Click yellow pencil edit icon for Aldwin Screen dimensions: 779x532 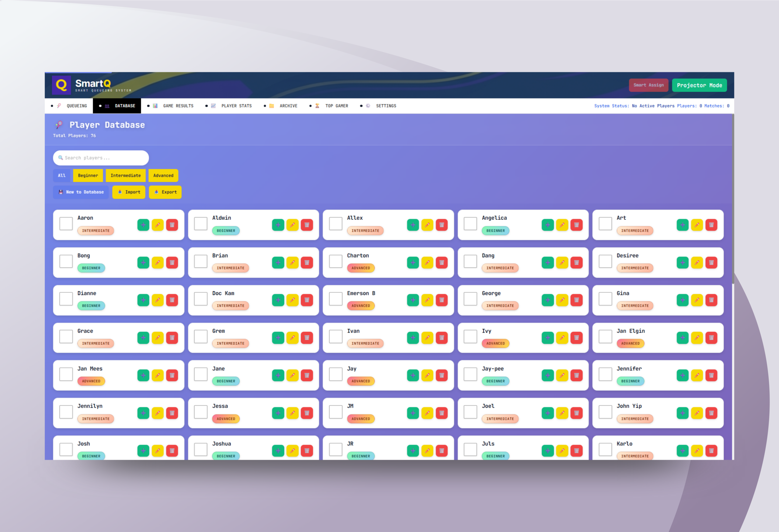click(x=292, y=225)
